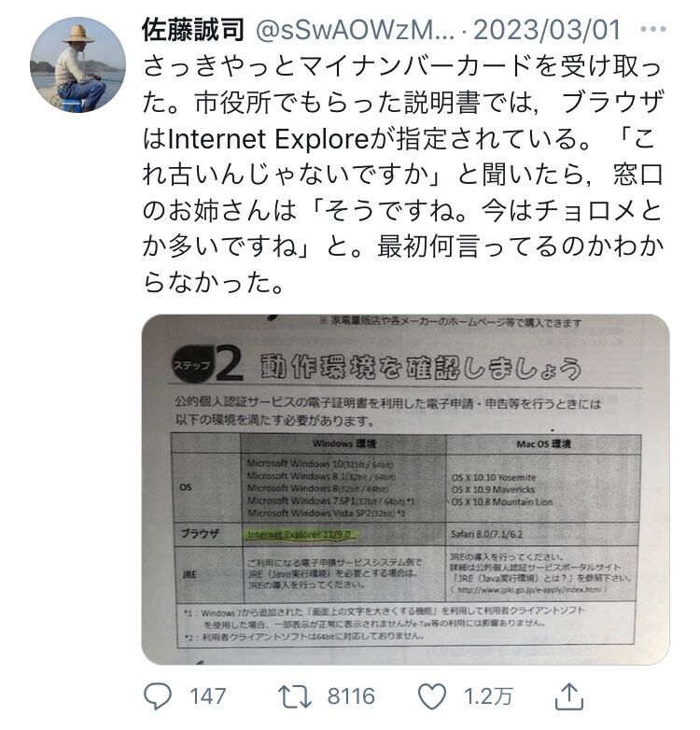Viewport: 700px width, 730px height.
Task: View the 147 replies count
Action: 207,697
